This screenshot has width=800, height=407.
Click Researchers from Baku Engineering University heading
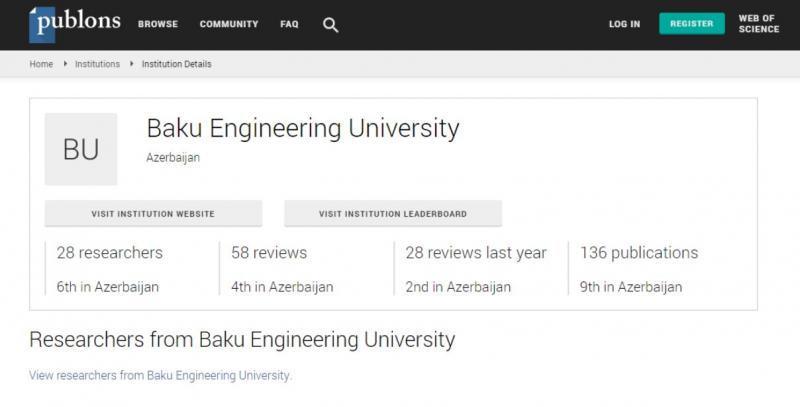tap(242, 340)
